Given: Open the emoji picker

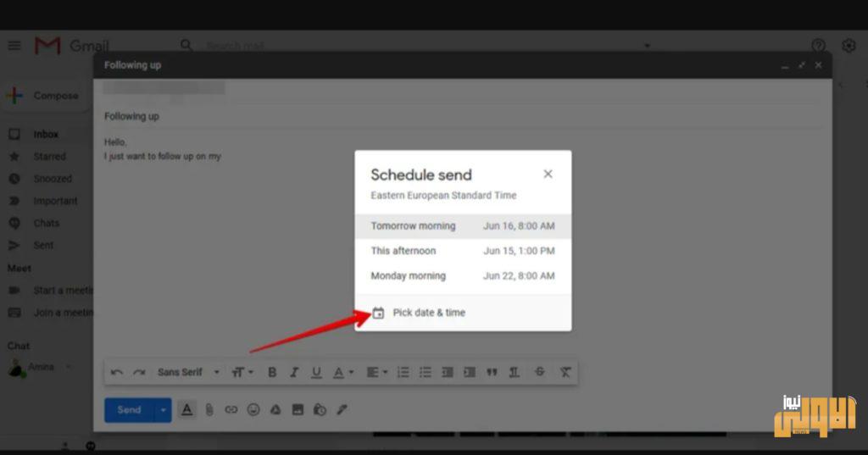Looking at the screenshot, I should [x=253, y=409].
